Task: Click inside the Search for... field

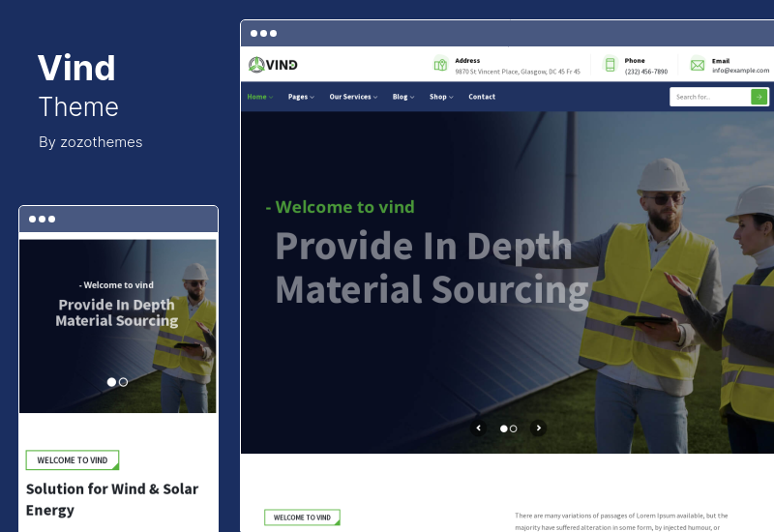Action: [710, 97]
